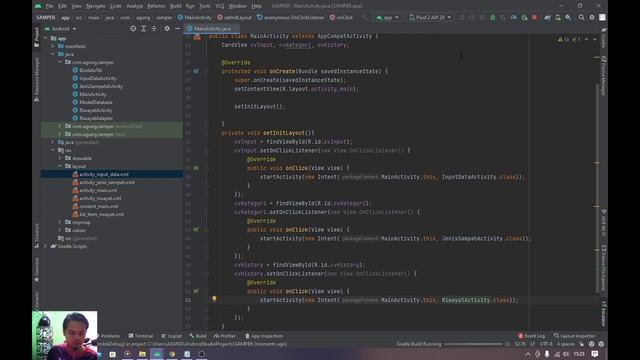This screenshot has height=360, width=640.
Task: Open the Android project view dropdown
Action: (x=60, y=29)
